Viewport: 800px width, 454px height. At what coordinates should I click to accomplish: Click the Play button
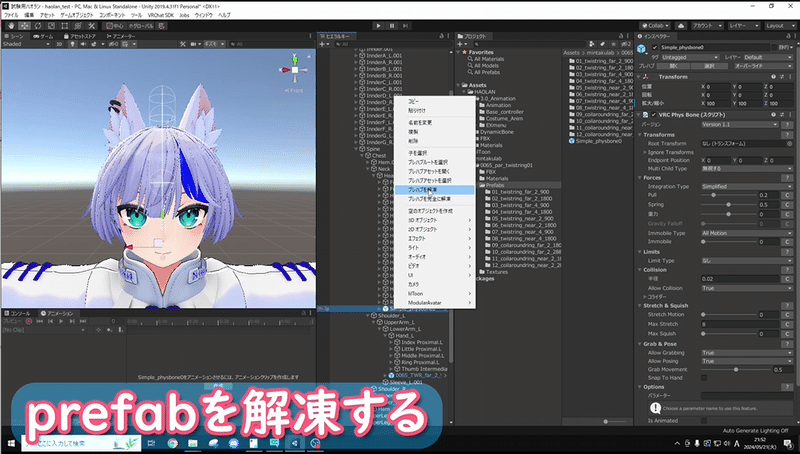pyautogui.click(x=378, y=26)
